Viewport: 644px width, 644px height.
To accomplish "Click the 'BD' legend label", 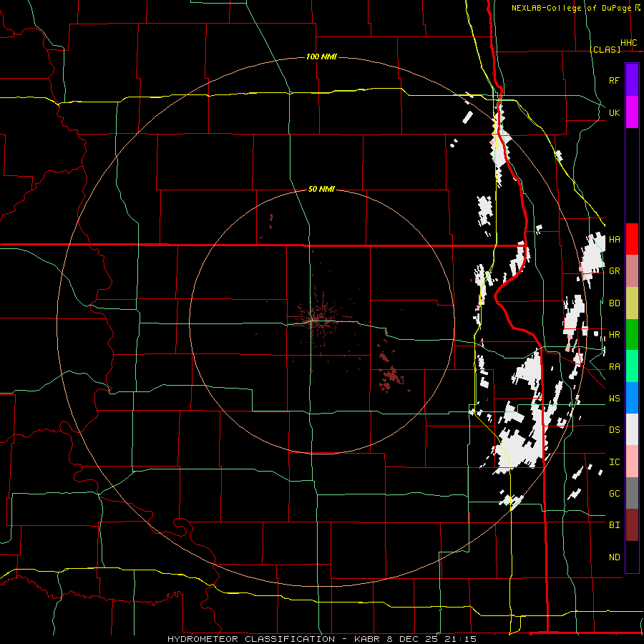I will pyautogui.click(x=614, y=303).
